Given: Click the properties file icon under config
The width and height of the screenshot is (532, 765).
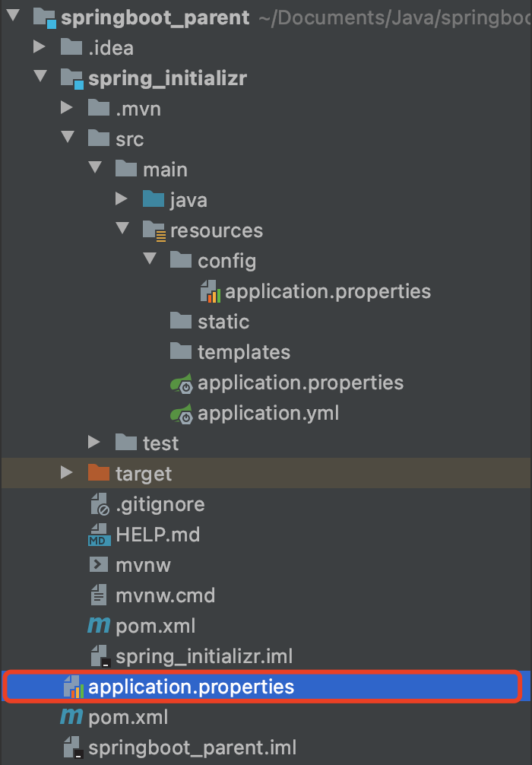Looking at the screenshot, I should [x=211, y=290].
